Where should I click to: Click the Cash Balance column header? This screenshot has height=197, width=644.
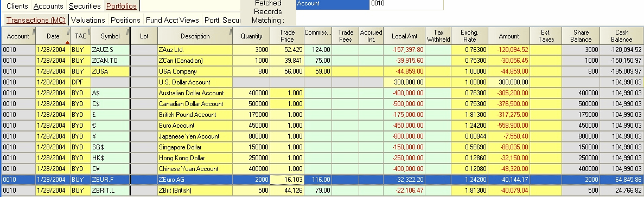621,36
